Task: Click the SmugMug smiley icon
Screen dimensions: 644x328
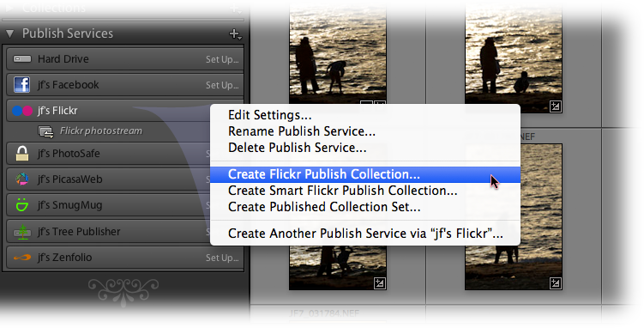Action: (x=21, y=204)
